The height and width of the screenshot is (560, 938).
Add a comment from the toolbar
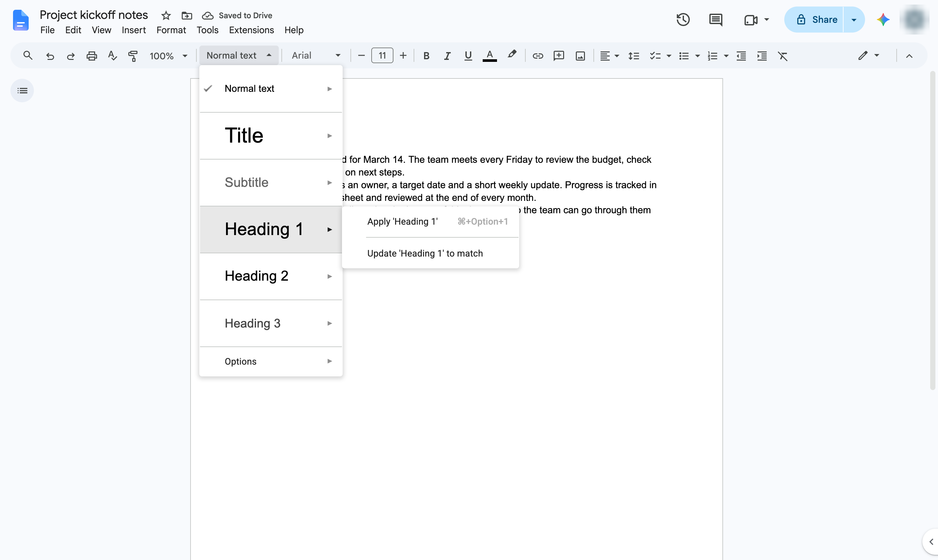click(559, 56)
